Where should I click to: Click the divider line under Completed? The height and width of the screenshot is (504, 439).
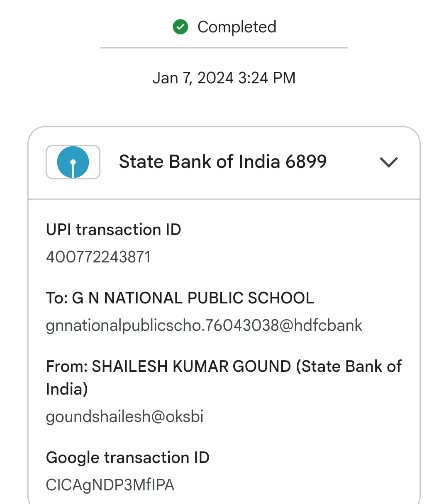coord(224,48)
